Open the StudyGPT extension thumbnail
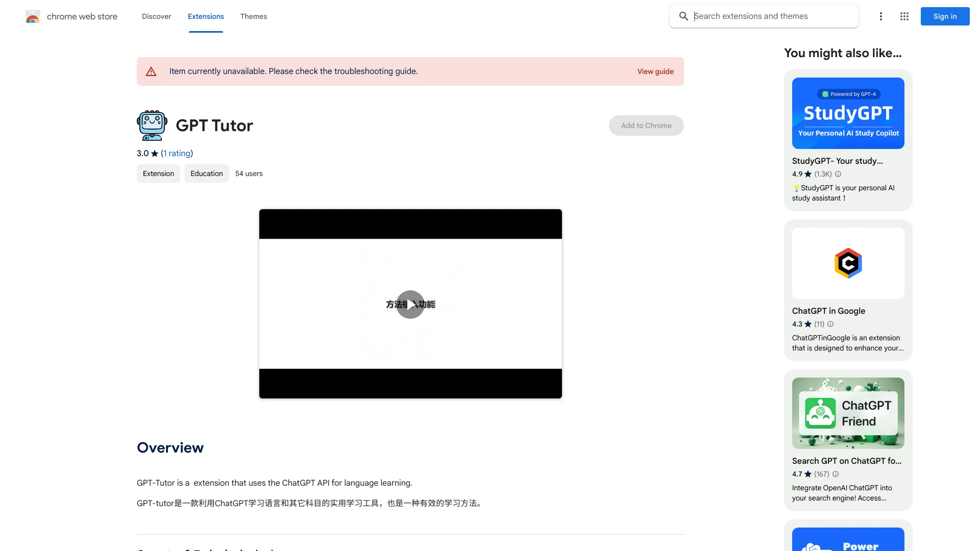 [847, 113]
